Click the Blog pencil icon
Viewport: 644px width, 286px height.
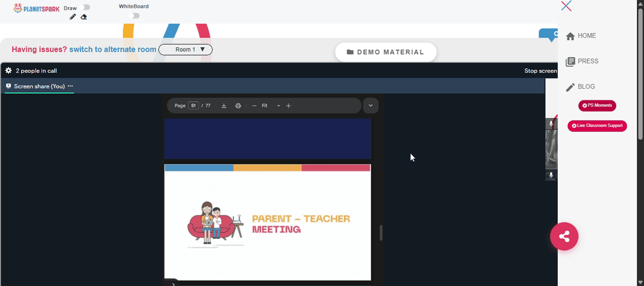coord(570,87)
